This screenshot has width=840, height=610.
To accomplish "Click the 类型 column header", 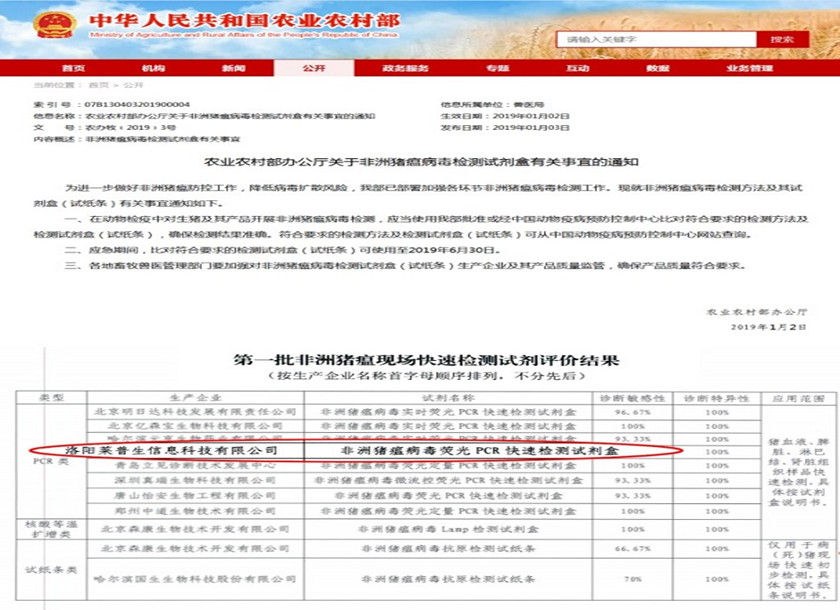I will click(x=51, y=397).
